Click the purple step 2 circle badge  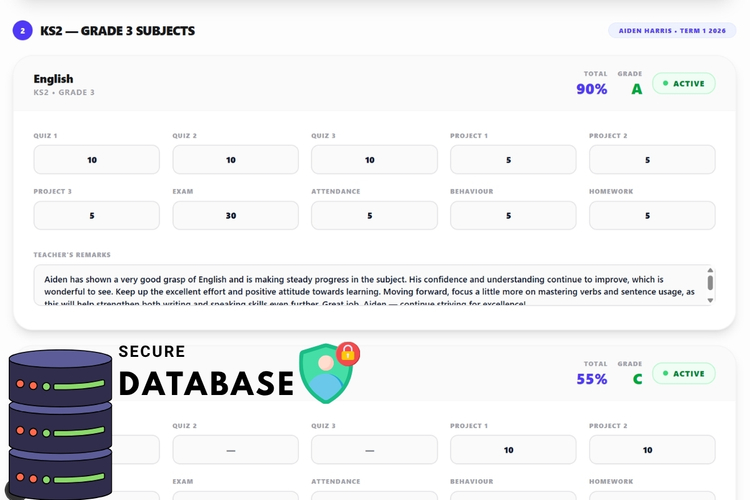[x=22, y=31]
